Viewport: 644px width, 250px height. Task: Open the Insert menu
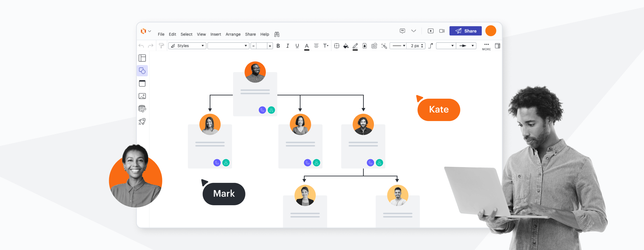click(x=216, y=34)
